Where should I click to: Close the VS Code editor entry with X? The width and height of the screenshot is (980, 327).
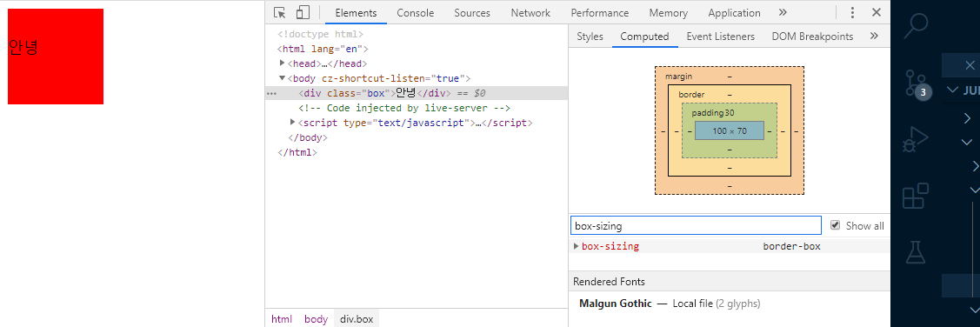[970, 65]
